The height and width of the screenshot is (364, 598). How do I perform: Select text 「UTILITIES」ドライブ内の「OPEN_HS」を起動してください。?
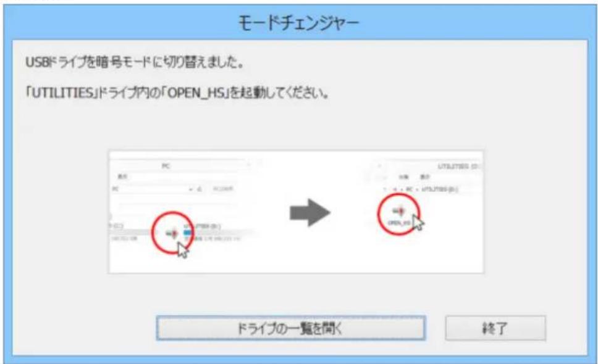click(x=177, y=93)
